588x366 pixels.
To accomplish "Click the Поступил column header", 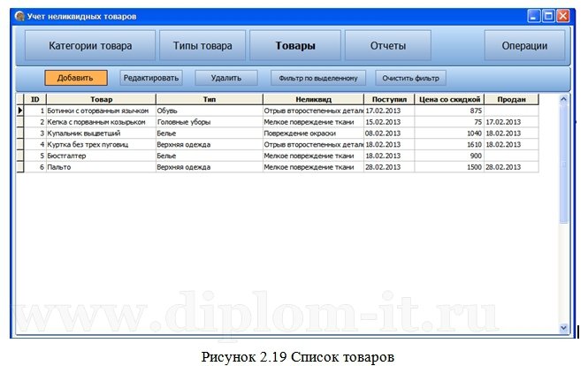I will (x=389, y=99).
